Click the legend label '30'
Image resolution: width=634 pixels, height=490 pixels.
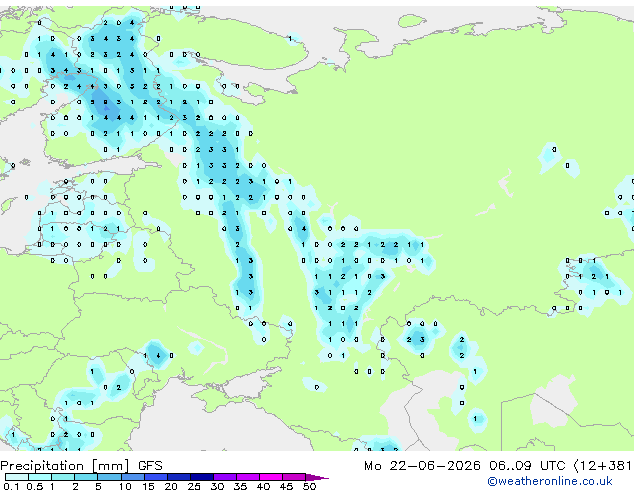pos(217,486)
